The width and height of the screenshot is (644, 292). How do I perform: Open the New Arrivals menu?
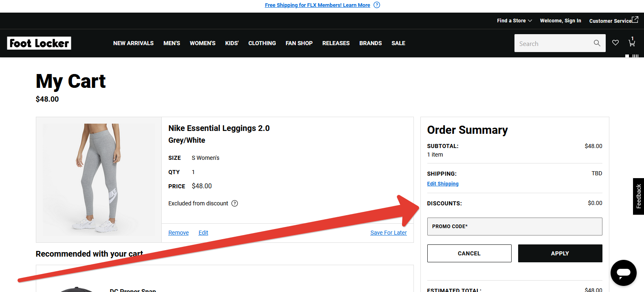coord(133,43)
